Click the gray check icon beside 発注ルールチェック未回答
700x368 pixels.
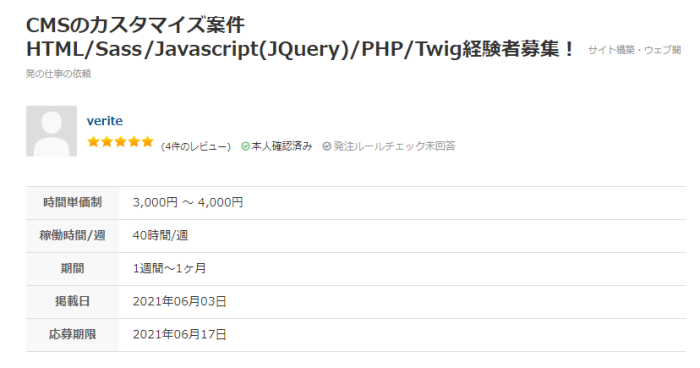[327, 146]
